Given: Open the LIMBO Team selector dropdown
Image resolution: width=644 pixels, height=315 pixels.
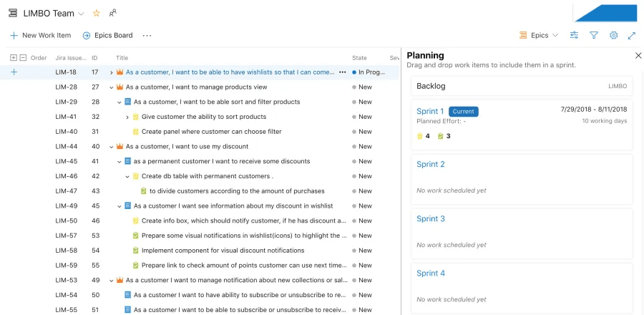Looking at the screenshot, I should pos(81,14).
